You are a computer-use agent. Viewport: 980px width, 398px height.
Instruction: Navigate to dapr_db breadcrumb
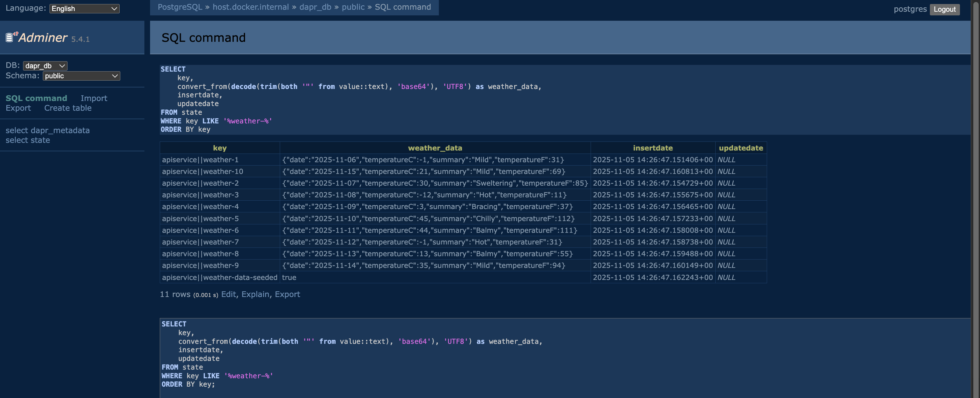point(315,7)
